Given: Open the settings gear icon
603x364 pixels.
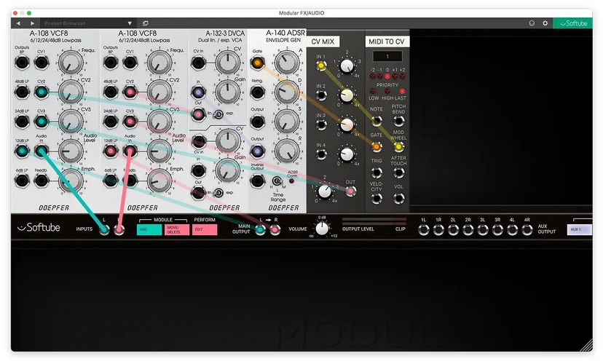Looking at the screenshot, I should click(545, 23).
